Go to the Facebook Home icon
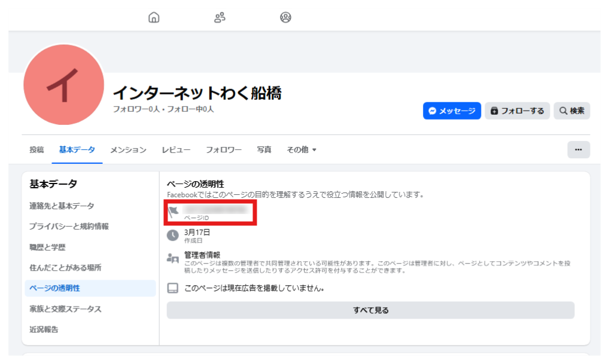The image size is (609, 364). click(154, 17)
